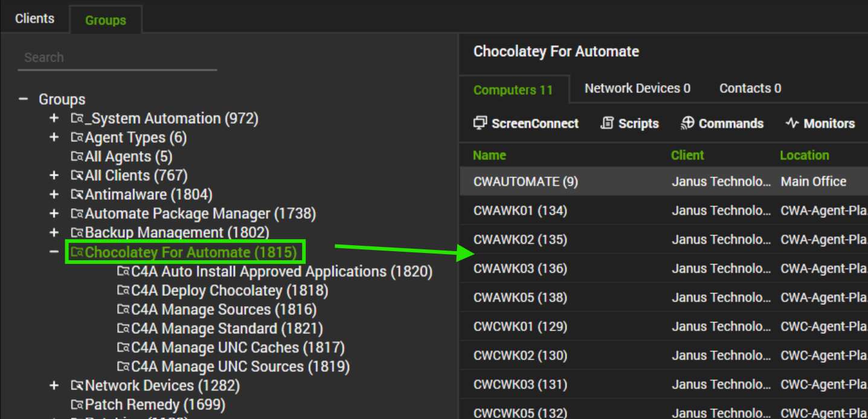Switch to the Clients tab
868x419 pixels.
click(x=34, y=19)
